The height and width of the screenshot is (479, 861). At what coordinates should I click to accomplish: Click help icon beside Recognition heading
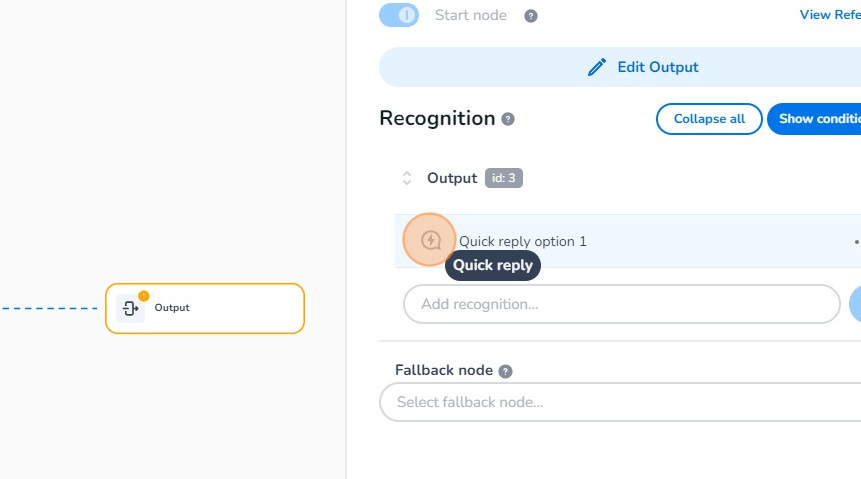(x=508, y=119)
